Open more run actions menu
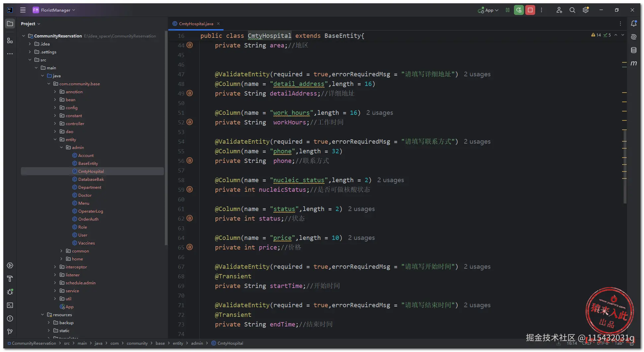The height and width of the screenshot is (352, 644). [541, 10]
